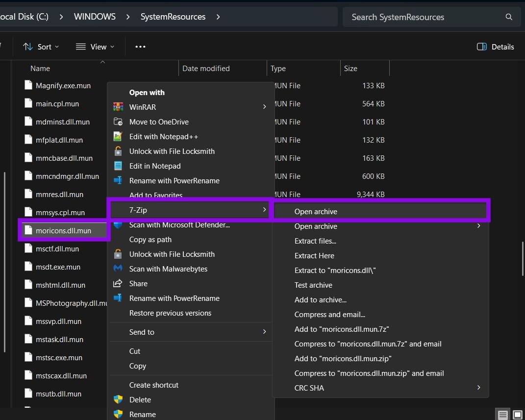
Task: Click the shield icon beside Delete
Action: [x=118, y=399]
